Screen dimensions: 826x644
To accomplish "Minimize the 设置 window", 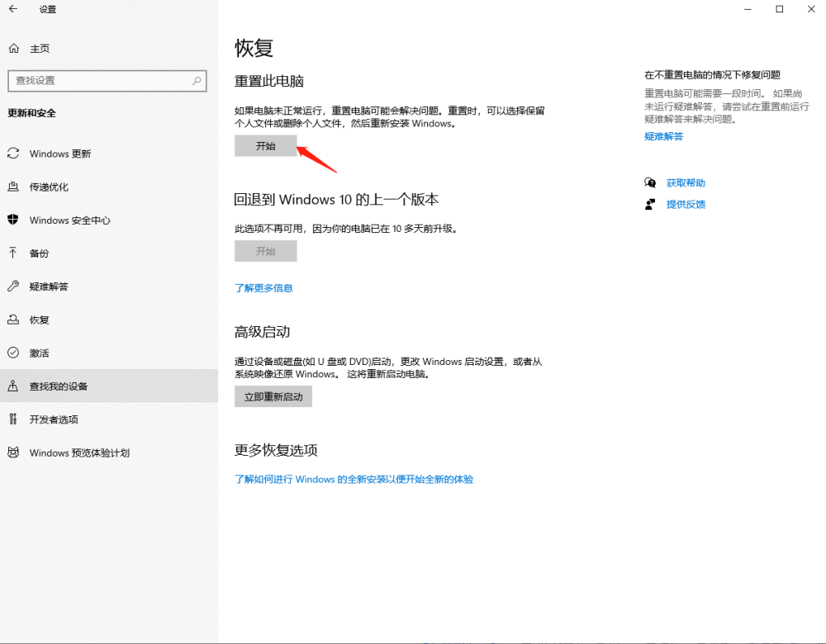I will [748, 9].
